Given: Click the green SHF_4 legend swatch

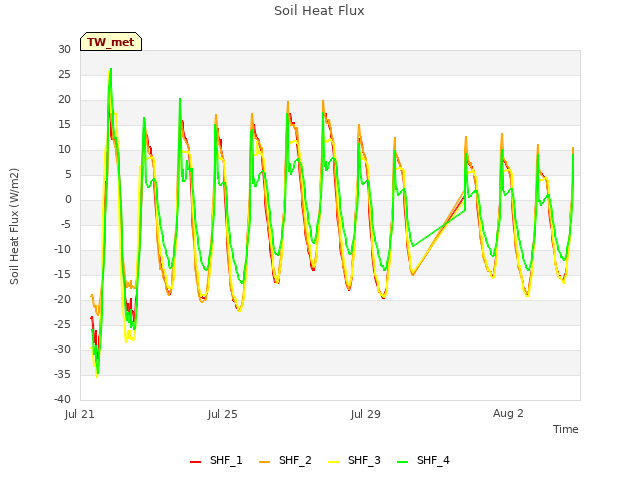Looking at the screenshot, I should coord(402,462).
